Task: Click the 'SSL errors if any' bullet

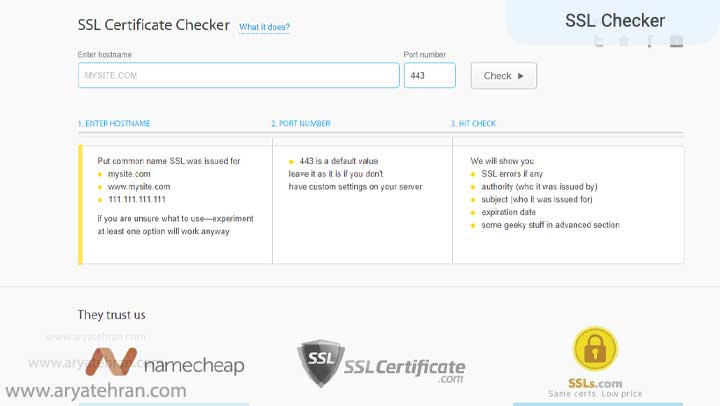Action: coord(512,174)
